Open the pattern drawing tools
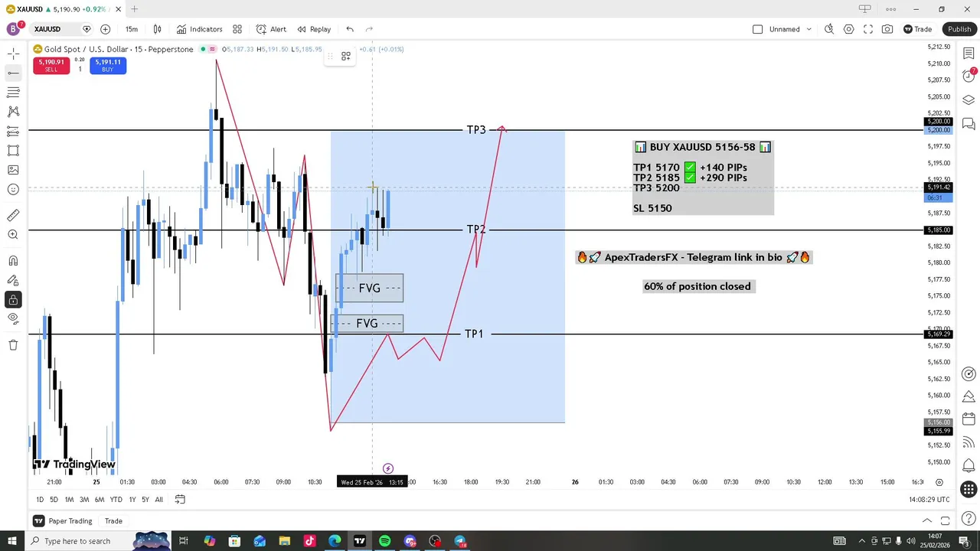This screenshot has height=551, width=980. pyautogui.click(x=13, y=112)
